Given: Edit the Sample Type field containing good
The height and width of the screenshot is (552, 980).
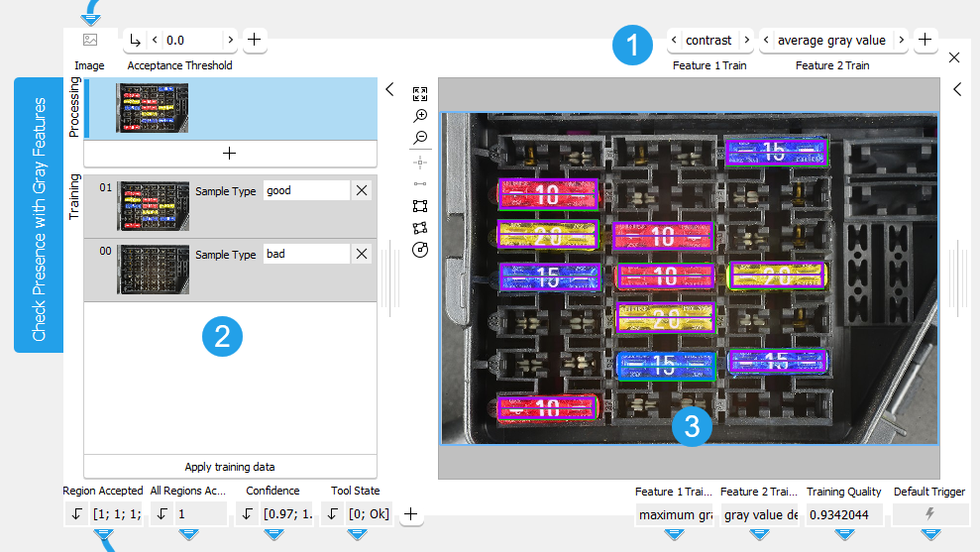Looking at the screenshot, I should 306,190.
